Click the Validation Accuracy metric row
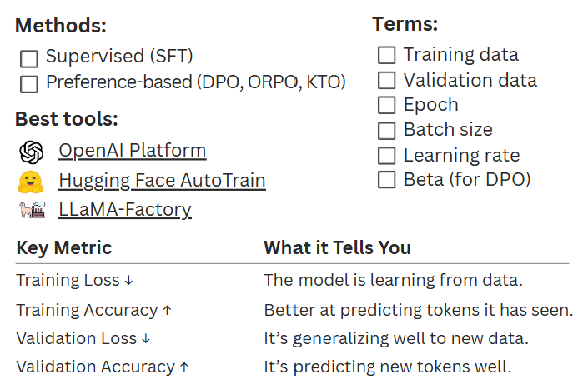Viewport: 588px width, 389px height. pos(103,367)
